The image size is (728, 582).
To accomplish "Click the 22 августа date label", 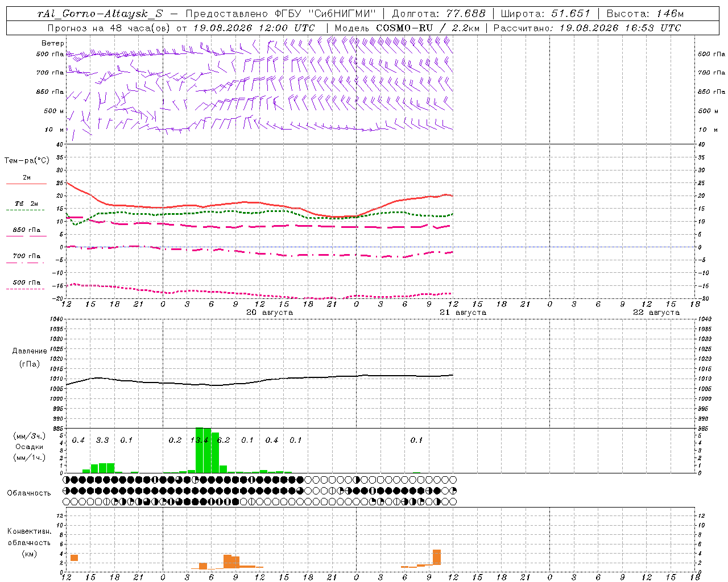I will 656,313.
